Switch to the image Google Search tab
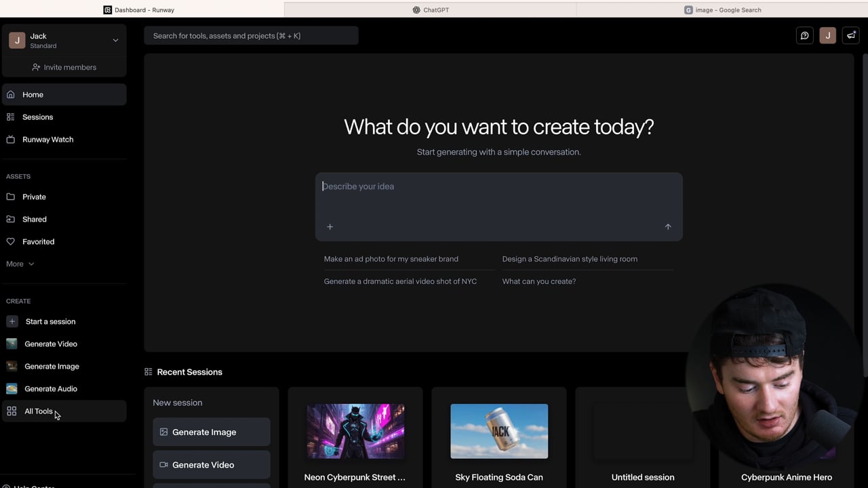This screenshot has width=868, height=488. coord(722,10)
